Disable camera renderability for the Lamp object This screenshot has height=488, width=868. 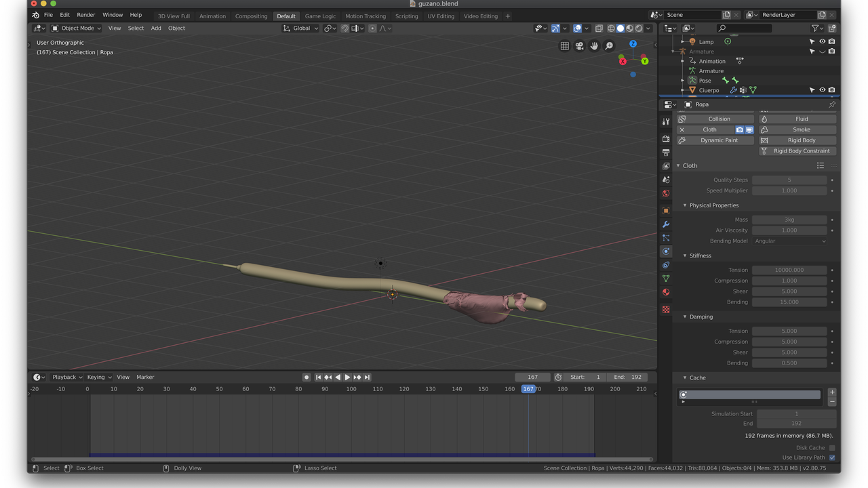click(x=832, y=41)
